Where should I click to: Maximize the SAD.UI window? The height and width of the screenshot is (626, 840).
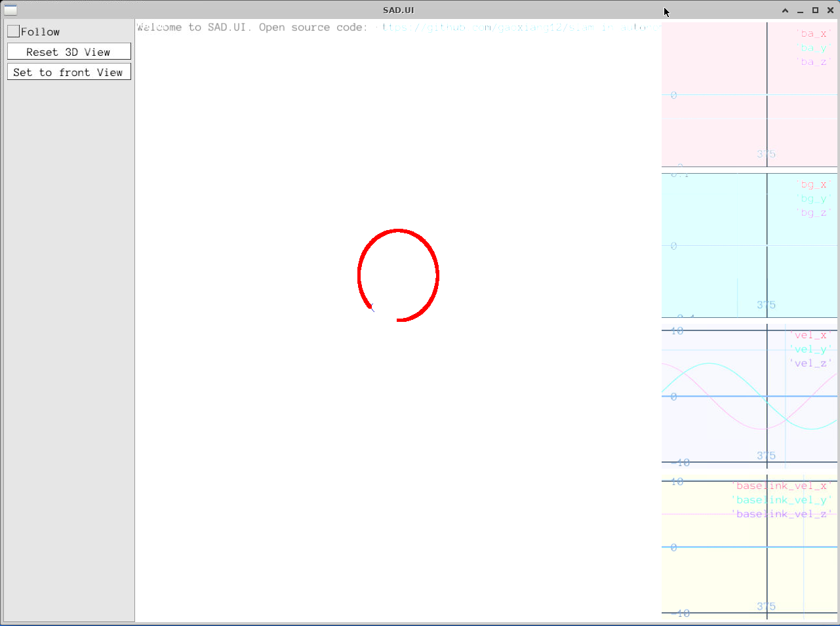tap(815, 10)
